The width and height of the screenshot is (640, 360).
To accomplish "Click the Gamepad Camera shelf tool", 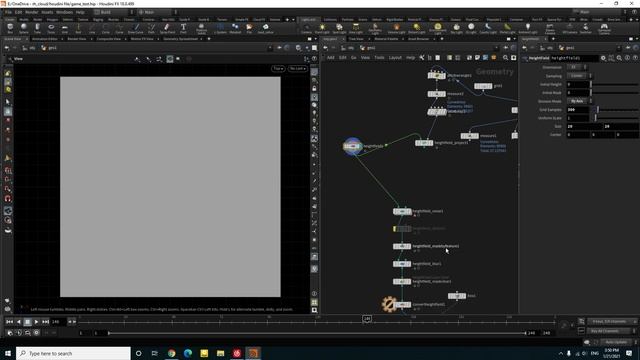I will (x=604, y=28).
